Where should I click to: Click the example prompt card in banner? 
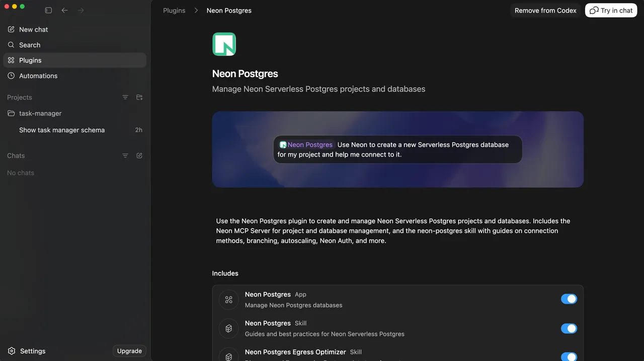coord(397,150)
